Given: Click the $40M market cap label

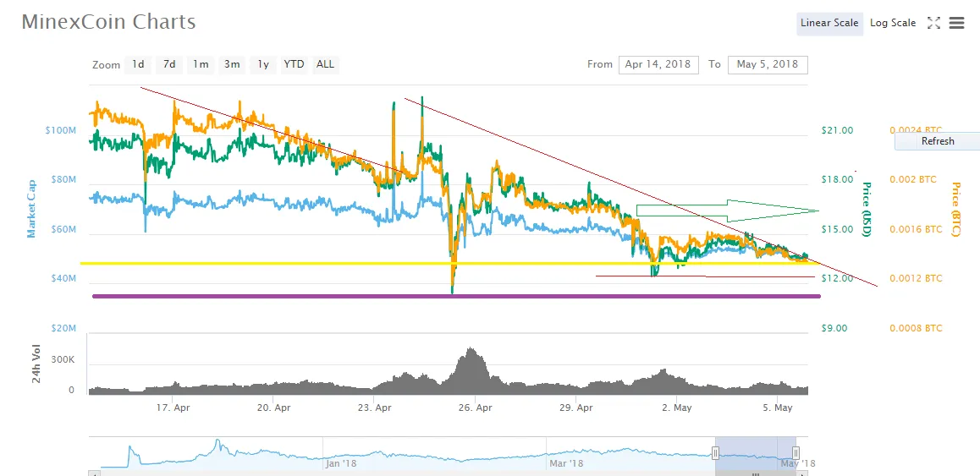Looking at the screenshot, I should [63, 279].
